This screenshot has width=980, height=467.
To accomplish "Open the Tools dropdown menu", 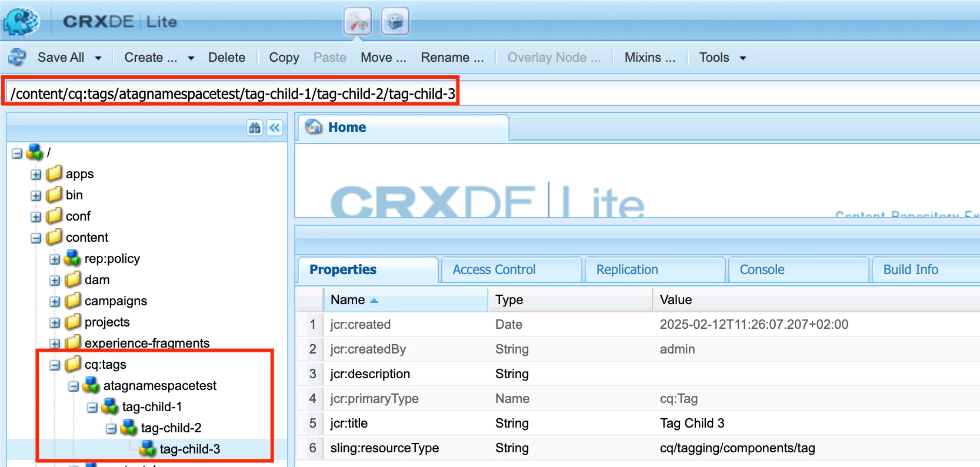I will (x=722, y=58).
